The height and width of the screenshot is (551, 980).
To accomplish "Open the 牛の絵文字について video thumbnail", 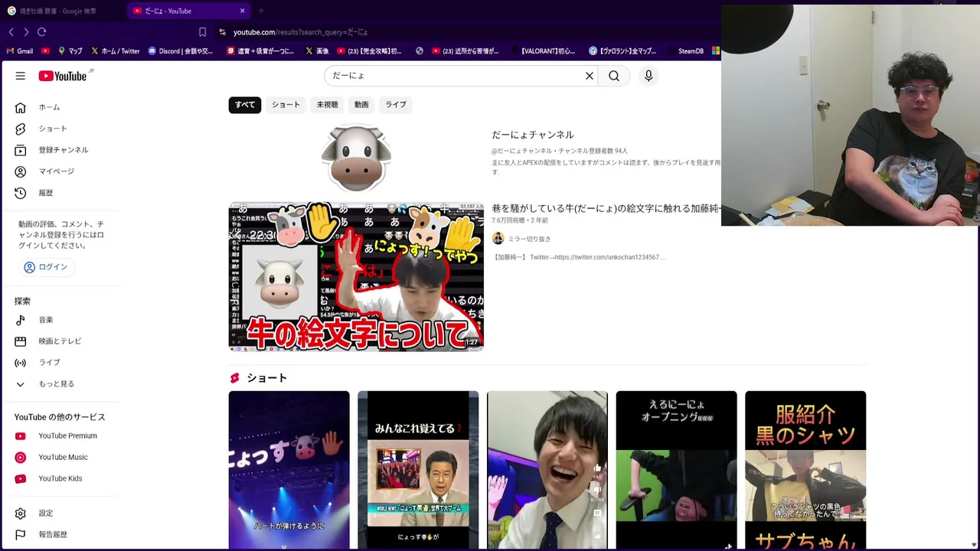I will (x=356, y=277).
